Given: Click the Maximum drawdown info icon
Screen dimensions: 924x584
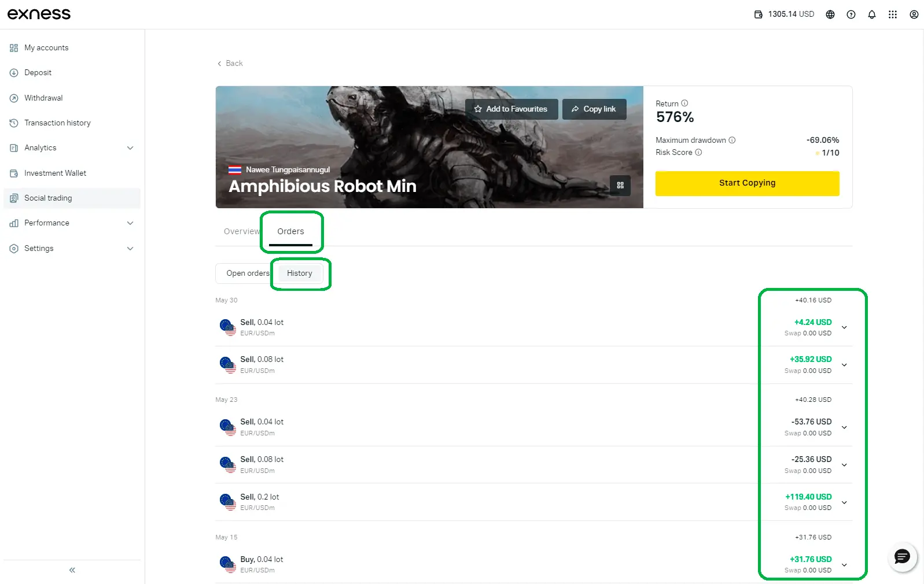Looking at the screenshot, I should click(x=732, y=140).
